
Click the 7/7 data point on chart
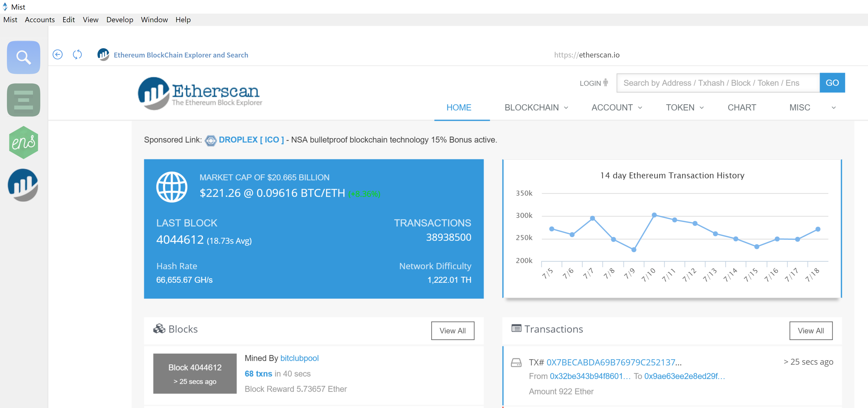click(592, 218)
